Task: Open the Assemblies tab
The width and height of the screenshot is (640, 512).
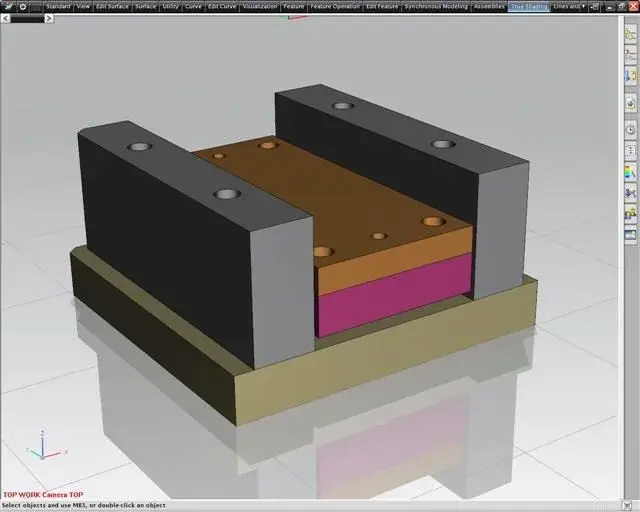Action: (489, 7)
